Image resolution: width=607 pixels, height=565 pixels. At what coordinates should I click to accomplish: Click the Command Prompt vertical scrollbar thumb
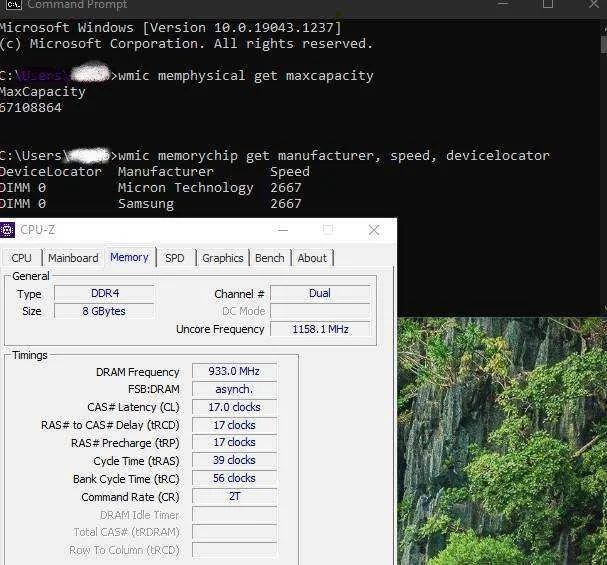tap(604, 45)
